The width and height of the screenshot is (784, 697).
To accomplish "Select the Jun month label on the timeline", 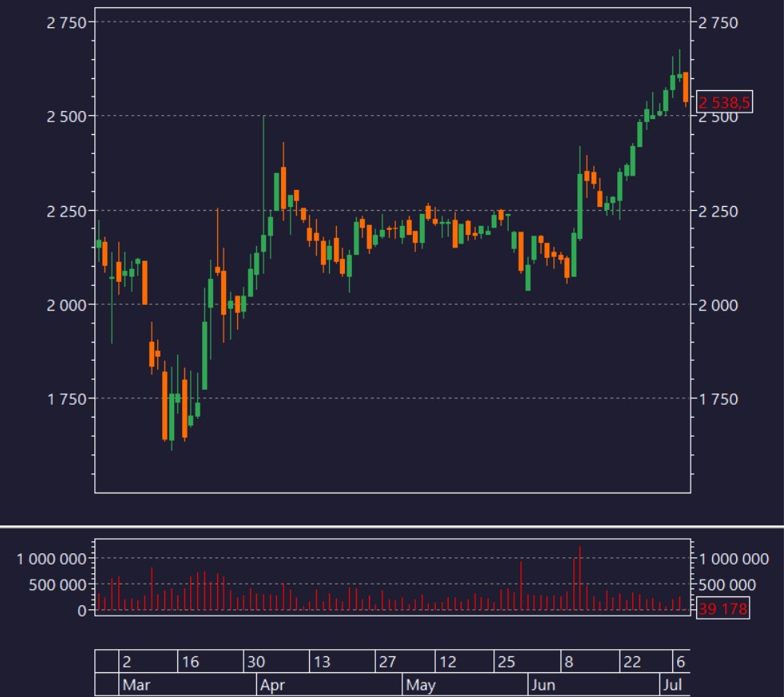I will tap(543, 685).
